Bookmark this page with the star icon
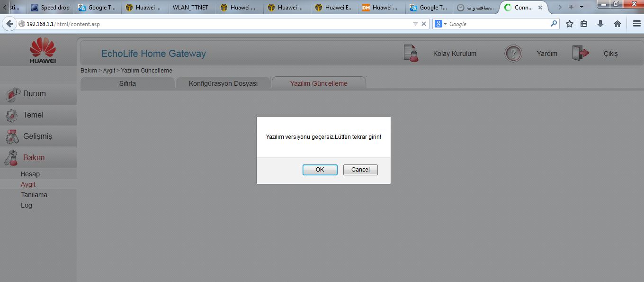The height and width of the screenshot is (282, 644). 570,24
